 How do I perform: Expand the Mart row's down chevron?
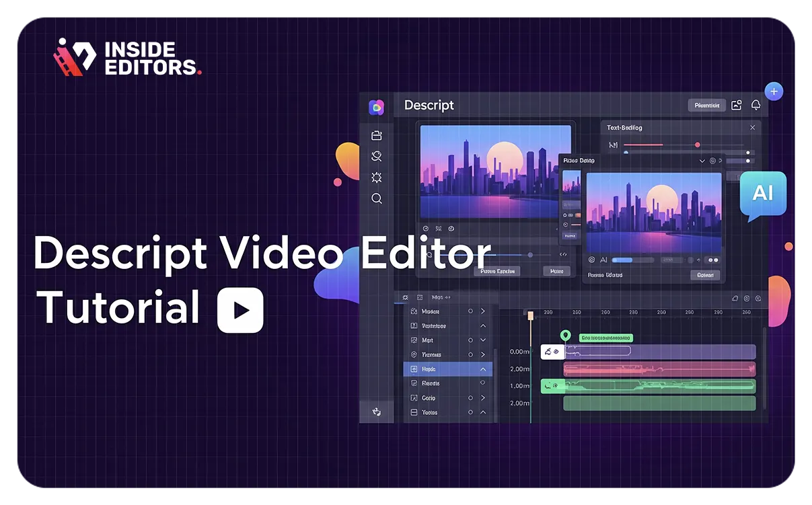pos(483,340)
